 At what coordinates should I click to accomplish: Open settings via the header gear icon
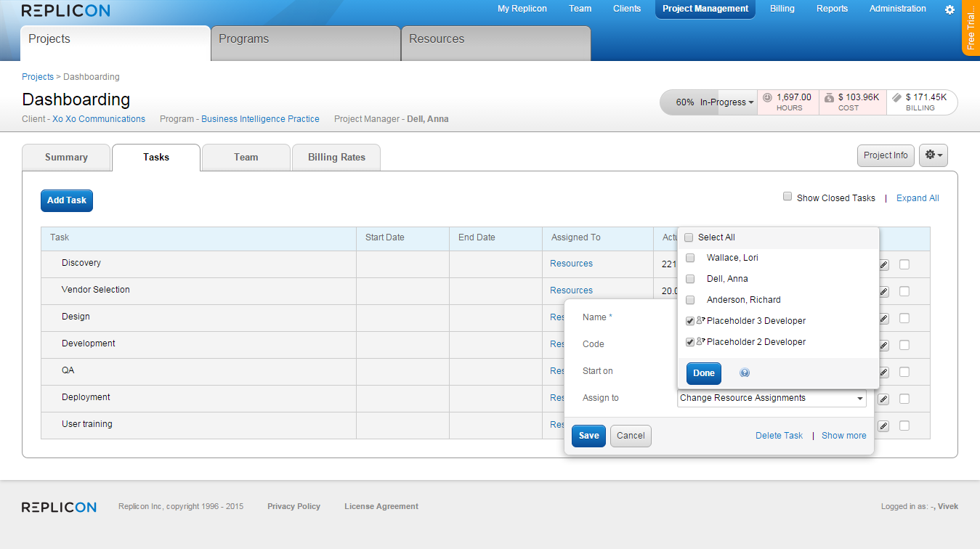tap(949, 9)
